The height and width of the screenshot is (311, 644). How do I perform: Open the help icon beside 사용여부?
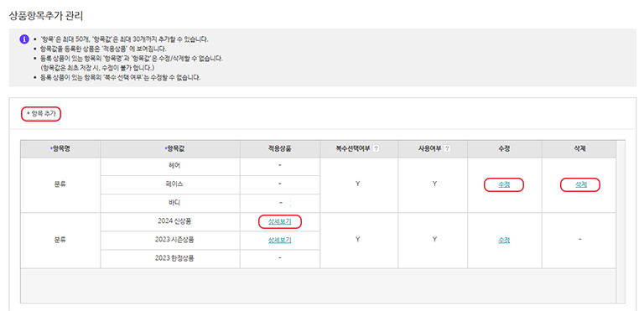[x=447, y=148]
